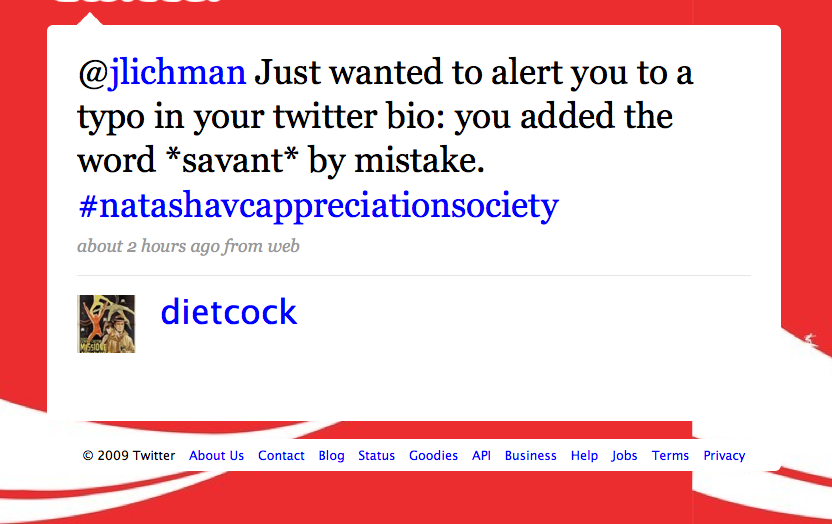
Task: Read the Terms link
Action: coord(671,456)
